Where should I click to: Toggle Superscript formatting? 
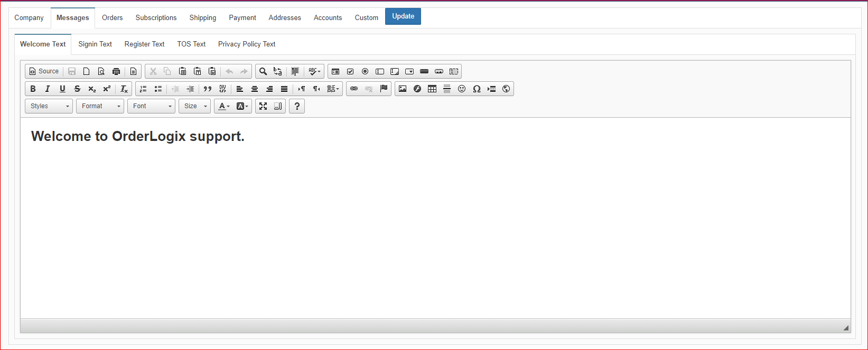(107, 89)
